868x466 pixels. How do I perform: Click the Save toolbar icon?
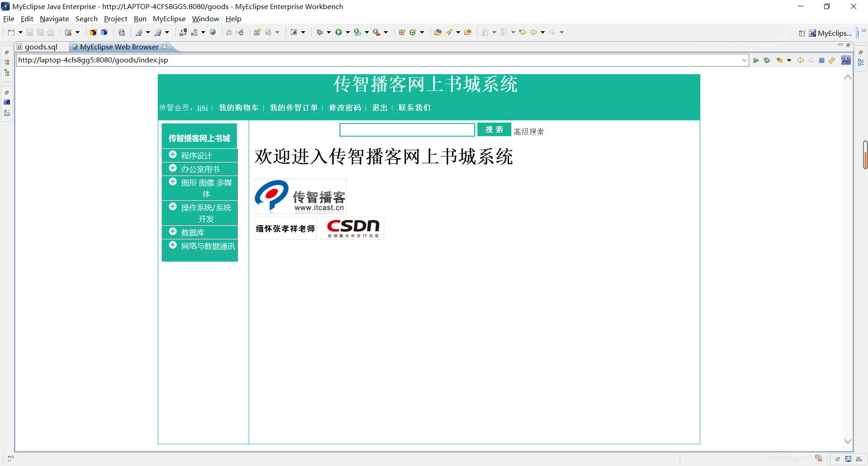[30, 32]
